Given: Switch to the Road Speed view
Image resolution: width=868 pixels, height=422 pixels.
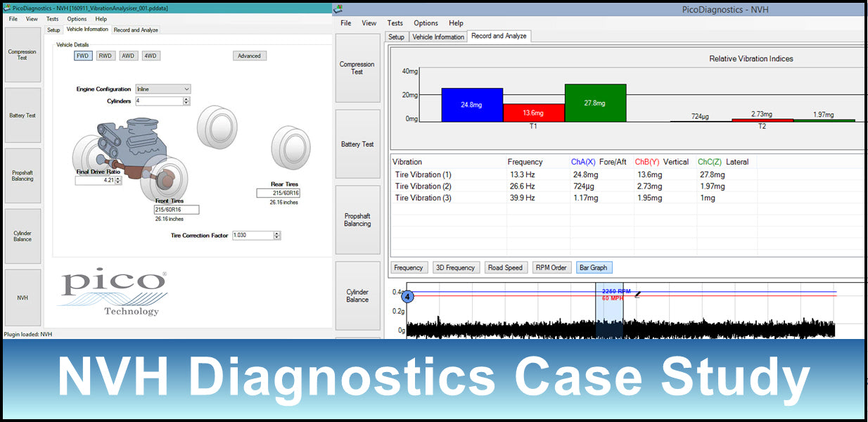Looking at the screenshot, I should [506, 267].
